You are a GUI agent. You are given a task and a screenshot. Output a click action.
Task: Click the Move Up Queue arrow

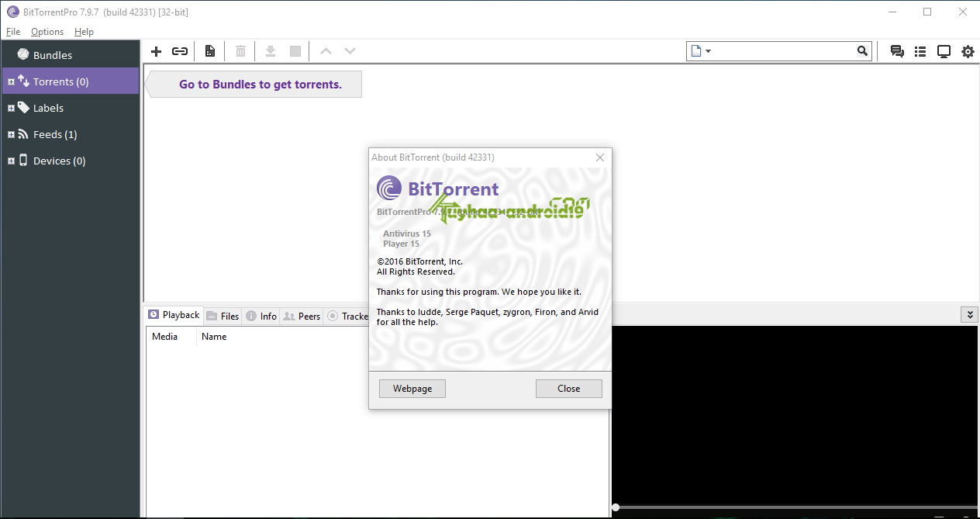(x=326, y=51)
